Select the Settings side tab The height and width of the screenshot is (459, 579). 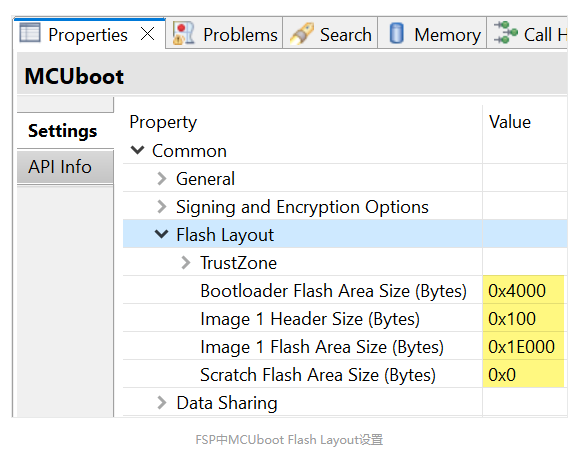65,131
